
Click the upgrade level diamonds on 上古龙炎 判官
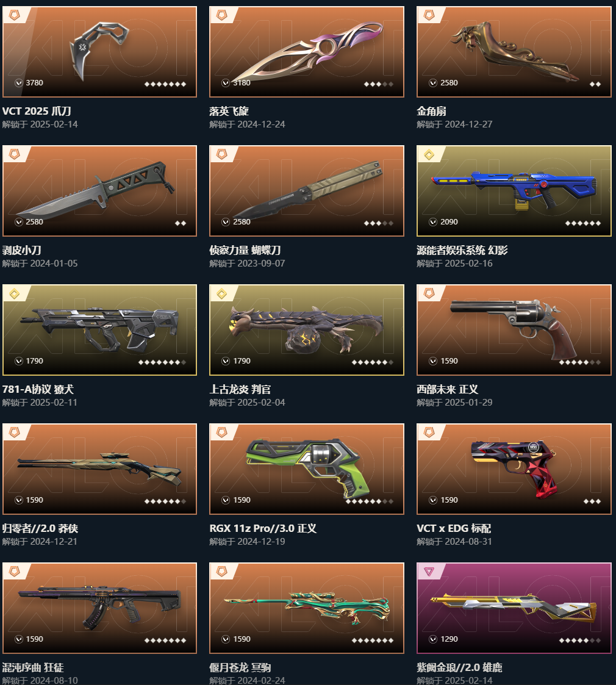tap(373, 362)
